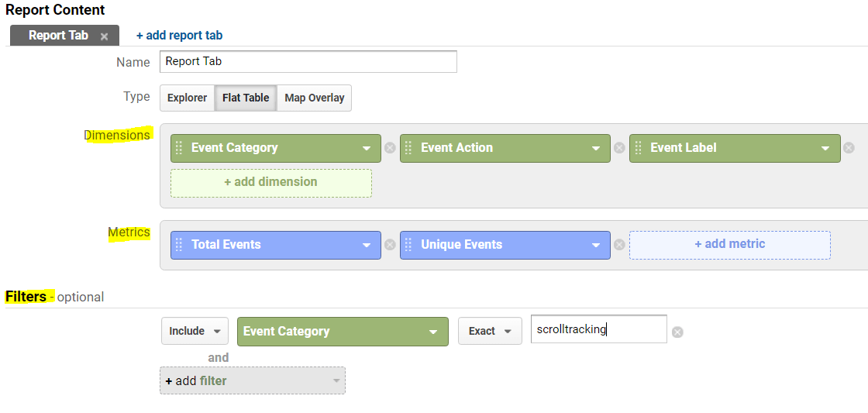Screen dimensions: 868x413
Task: Click the add report tab link
Action: coord(179,36)
